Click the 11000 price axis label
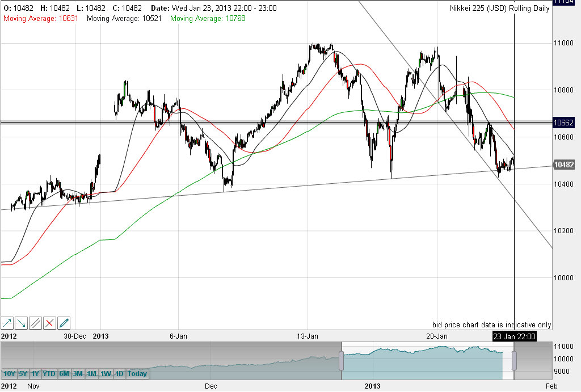Screen dimensions: 581x392 pyautogui.click(x=563, y=43)
